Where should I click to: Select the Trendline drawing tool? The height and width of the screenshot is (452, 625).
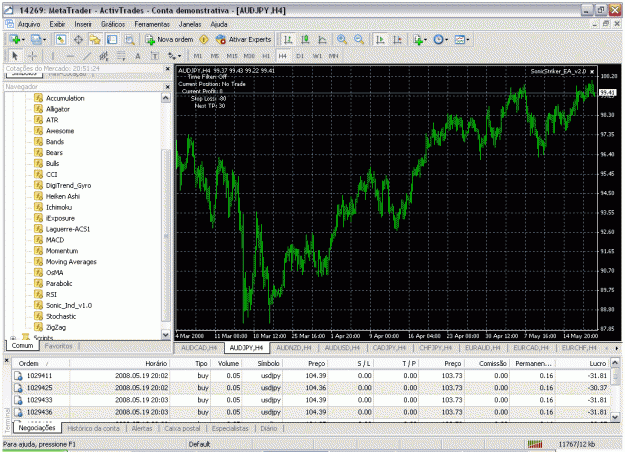(x=87, y=56)
